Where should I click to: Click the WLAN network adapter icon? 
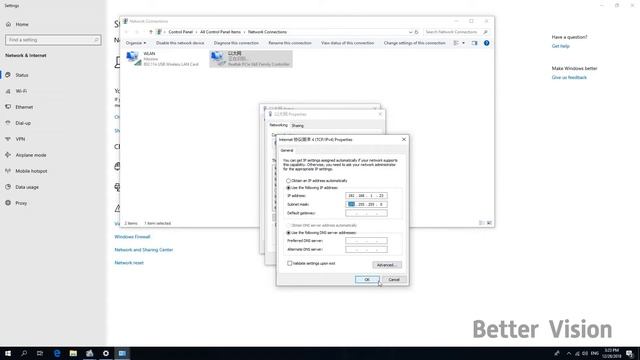[133, 58]
